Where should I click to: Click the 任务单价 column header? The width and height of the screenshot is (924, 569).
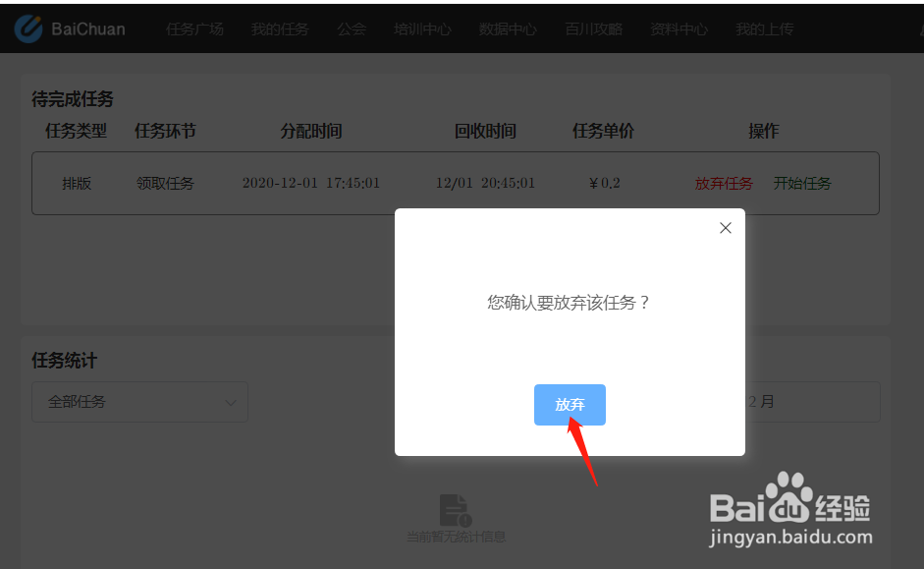click(x=604, y=131)
